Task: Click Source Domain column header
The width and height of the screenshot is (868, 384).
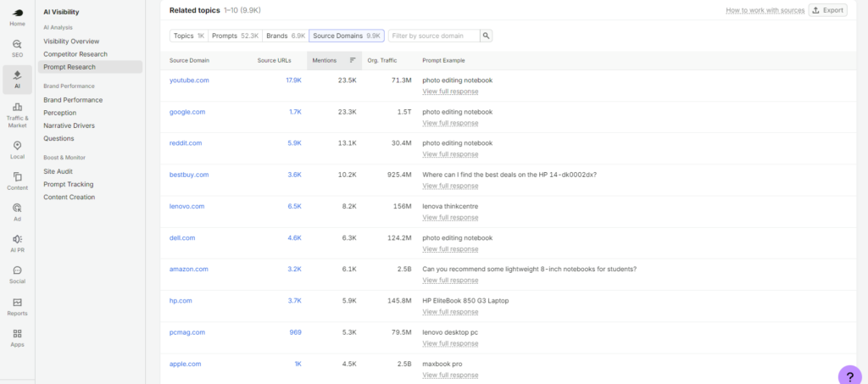Action: [189, 60]
